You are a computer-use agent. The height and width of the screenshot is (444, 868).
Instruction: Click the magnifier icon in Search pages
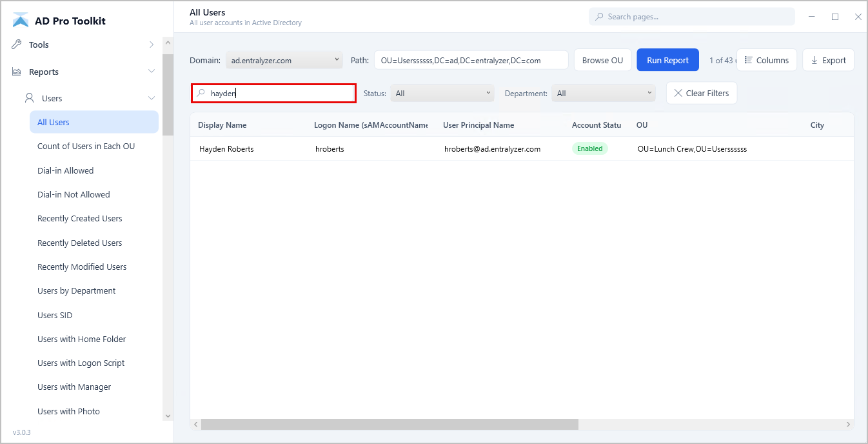pos(599,17)
